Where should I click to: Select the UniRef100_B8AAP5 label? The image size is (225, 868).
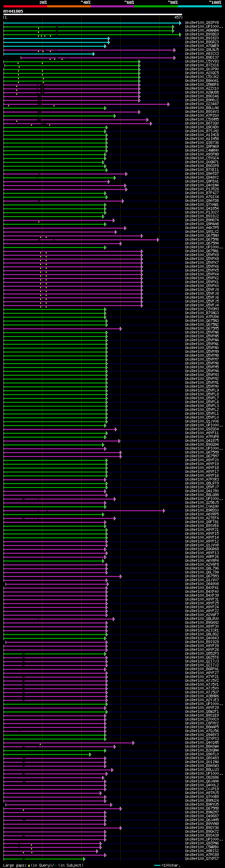[x=202, y=727]
